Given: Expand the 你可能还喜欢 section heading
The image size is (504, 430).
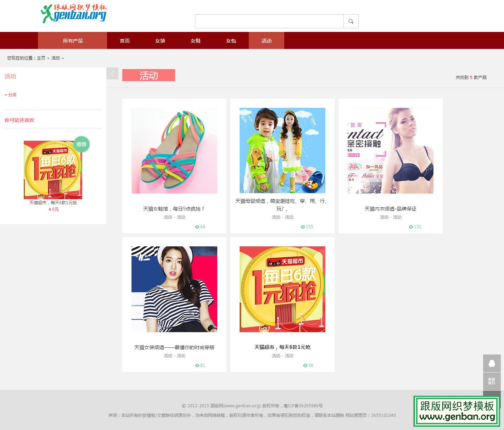Looking at the screenshot, I should coord(19,120).
